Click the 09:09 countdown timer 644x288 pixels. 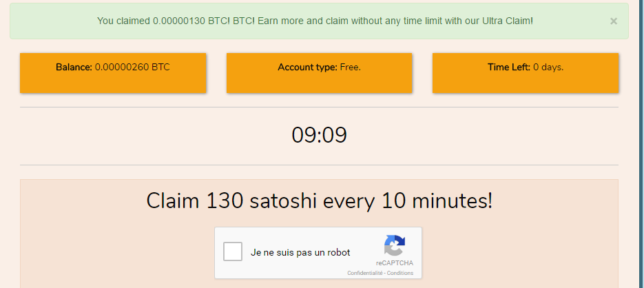click(319, 135)
